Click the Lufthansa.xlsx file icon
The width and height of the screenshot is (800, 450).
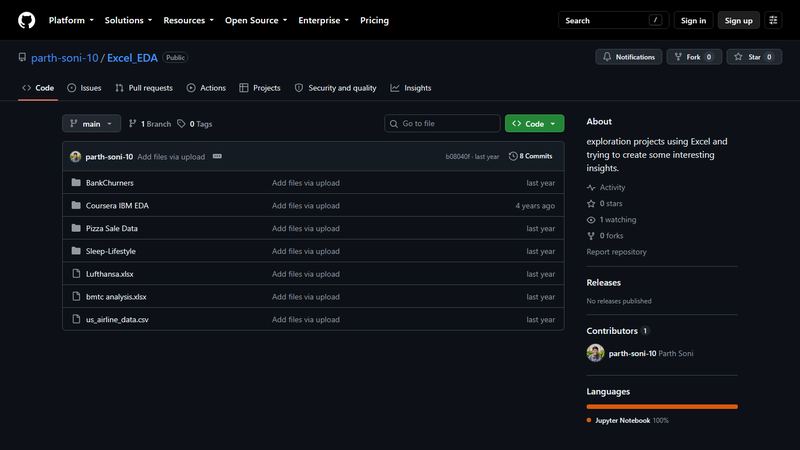76,273
